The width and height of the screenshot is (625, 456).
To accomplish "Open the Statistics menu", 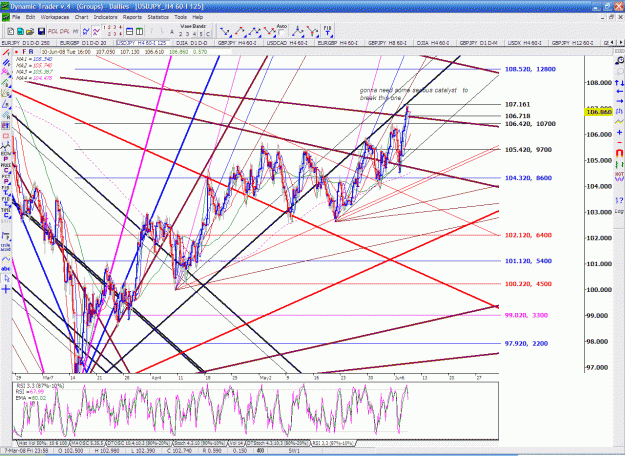I will click(x=158, y=17).
